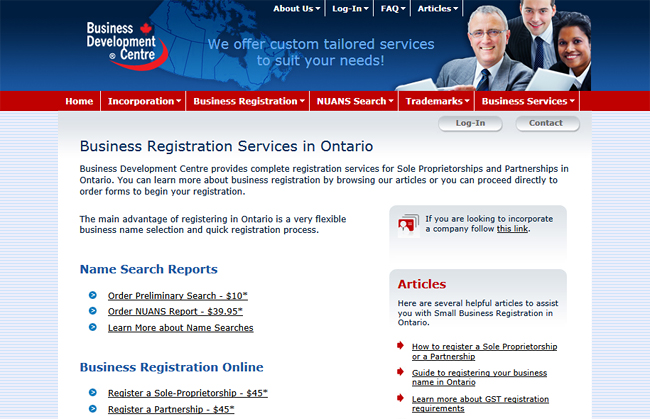Screen dimensions: 650x419
Task: Go to the Home menu item
Action: (x=79, y=101)
